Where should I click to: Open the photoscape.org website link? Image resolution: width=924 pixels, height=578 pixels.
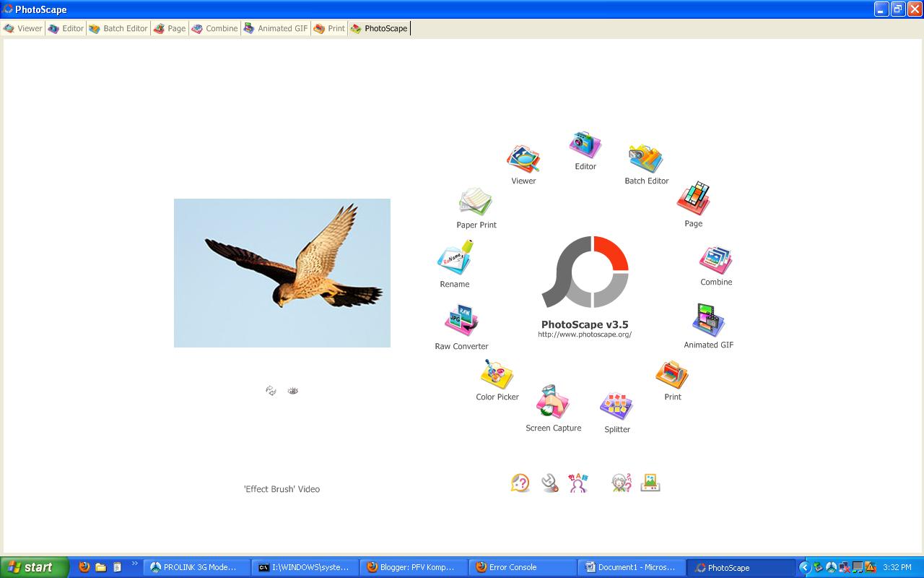[585, 335]
